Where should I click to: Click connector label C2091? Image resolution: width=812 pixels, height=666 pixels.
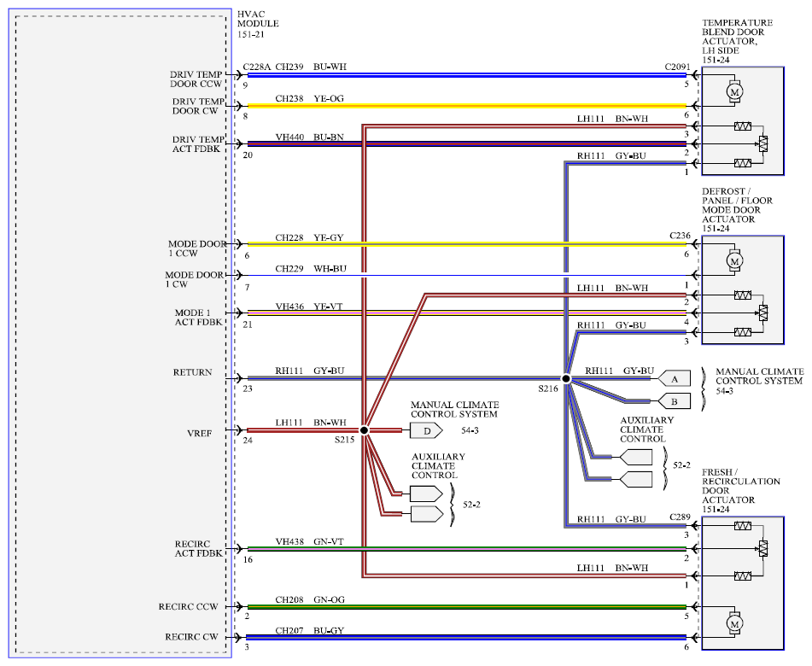tap(677, 67)
